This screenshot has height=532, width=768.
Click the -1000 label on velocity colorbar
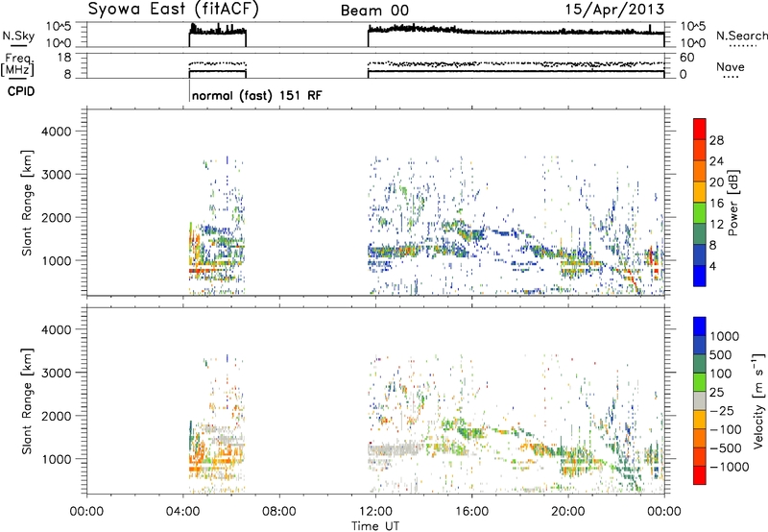[730, 467]
